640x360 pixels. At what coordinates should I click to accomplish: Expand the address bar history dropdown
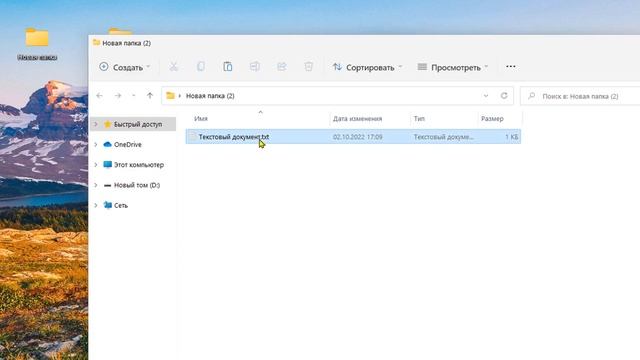pos(486,96)
